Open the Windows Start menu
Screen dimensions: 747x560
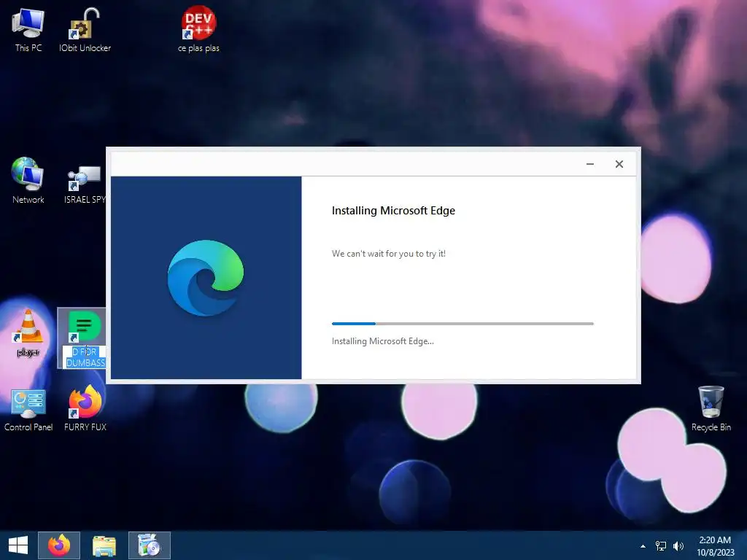tap(18, 545)
